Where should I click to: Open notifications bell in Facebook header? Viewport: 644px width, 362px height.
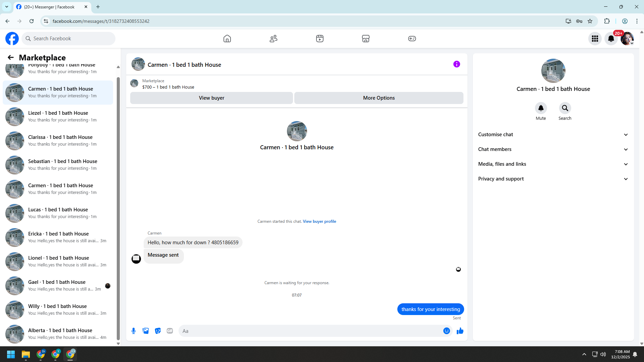pyautogui.click(x=611, y=39)
